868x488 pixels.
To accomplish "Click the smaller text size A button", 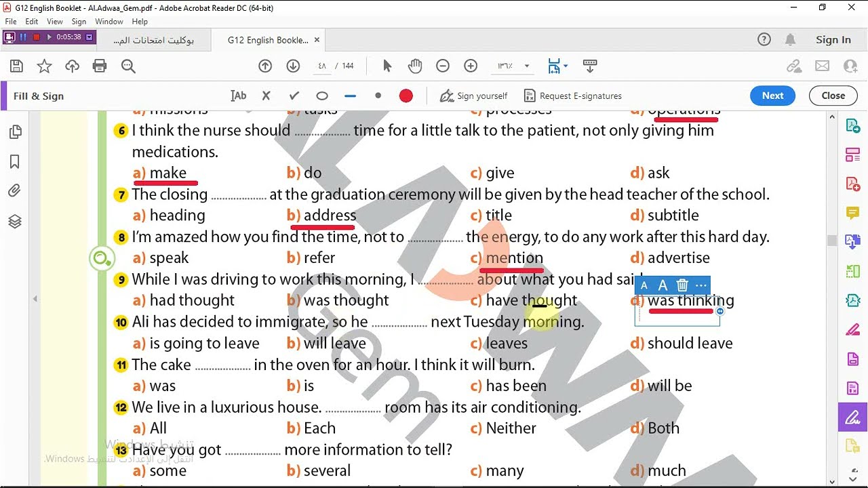I will [x=644, y=285].
